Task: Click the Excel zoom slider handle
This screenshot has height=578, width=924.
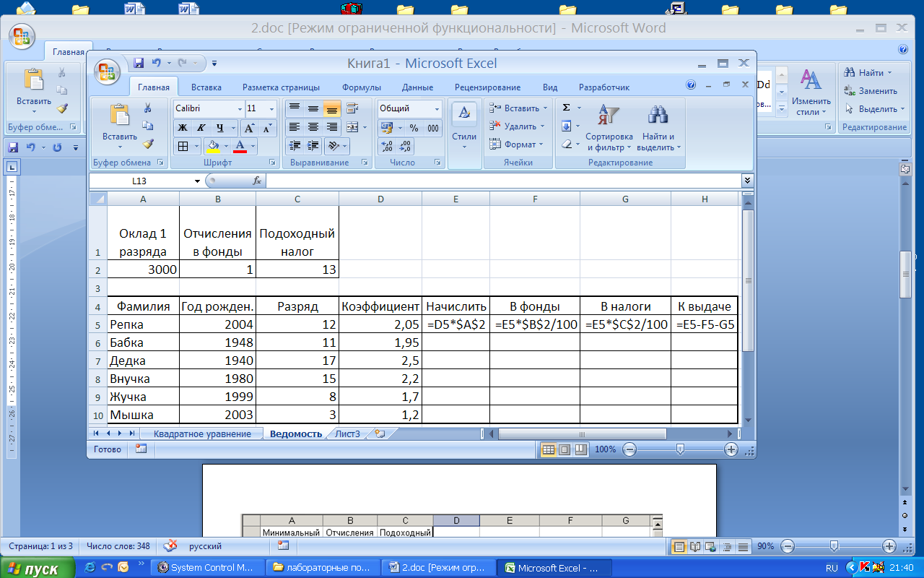Action: pyautogui.click(x=680, y=449)
